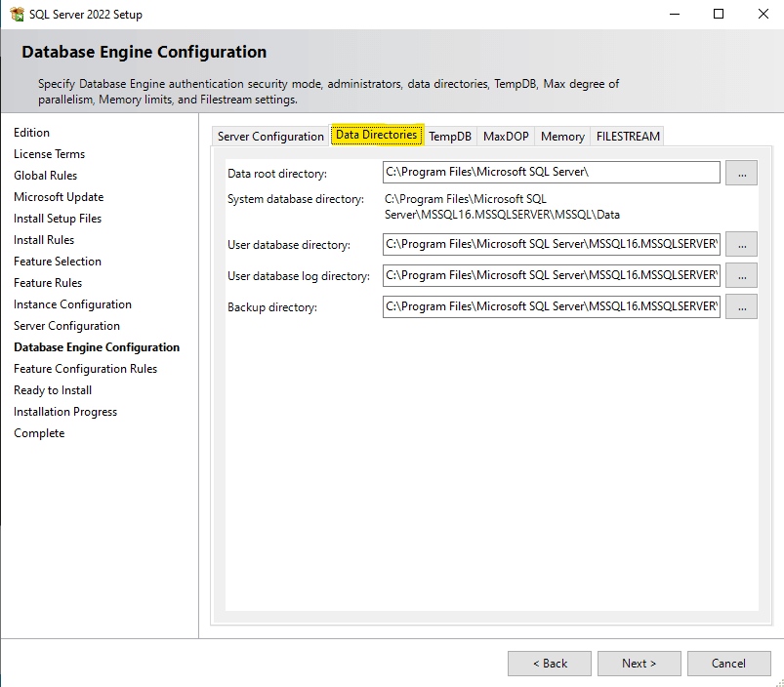
Task: Click Global Rules in the step list
Action: point(46,176)
